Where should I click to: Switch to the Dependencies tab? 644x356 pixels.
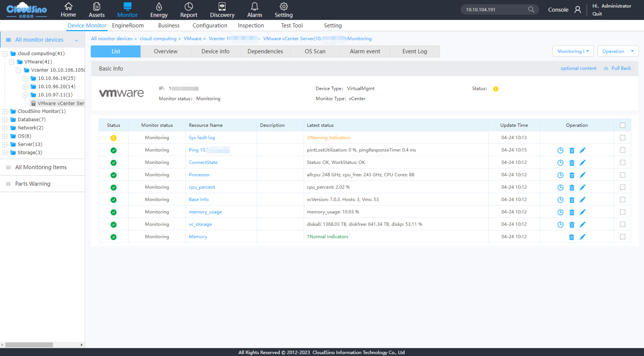(265, 52)
